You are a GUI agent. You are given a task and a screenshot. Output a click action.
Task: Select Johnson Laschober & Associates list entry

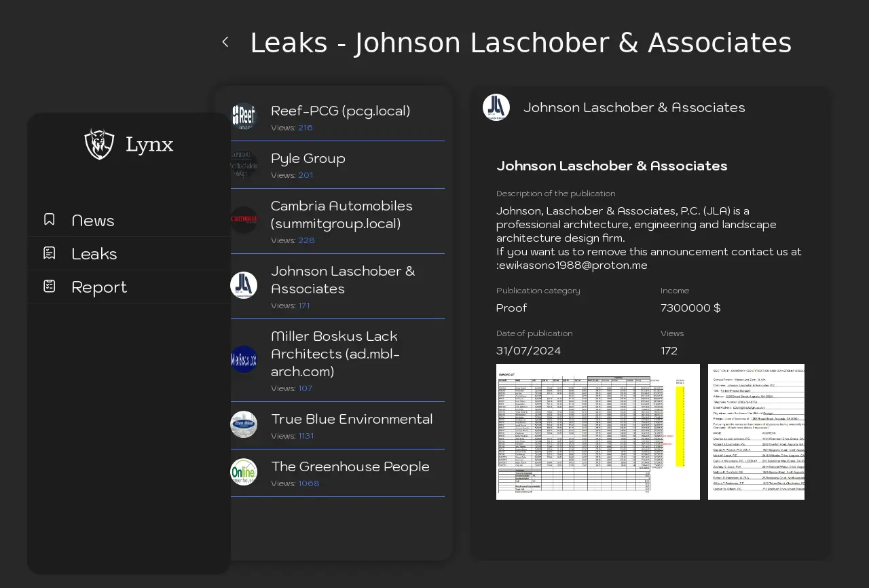tap(343, 280)
